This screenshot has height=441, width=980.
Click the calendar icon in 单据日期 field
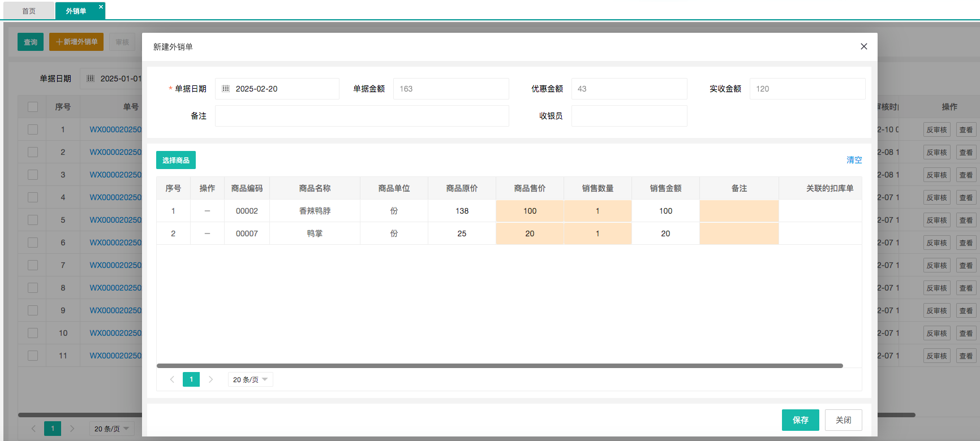(226, 89)
